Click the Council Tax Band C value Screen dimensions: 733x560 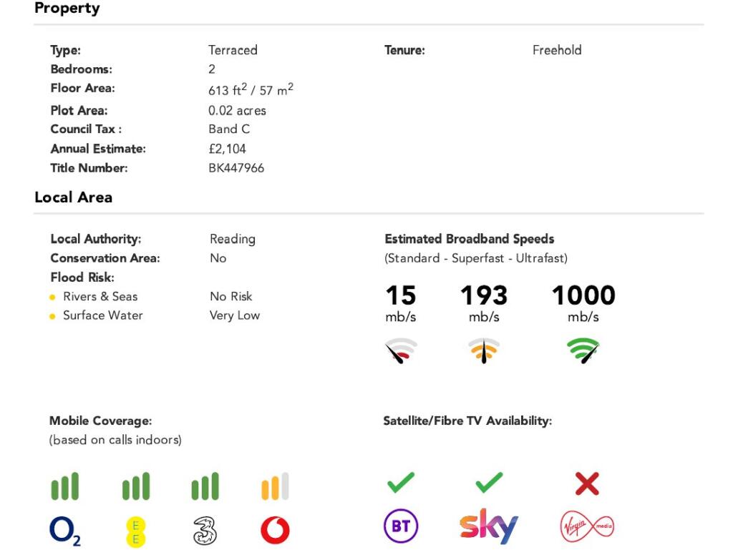coord(229,129)
